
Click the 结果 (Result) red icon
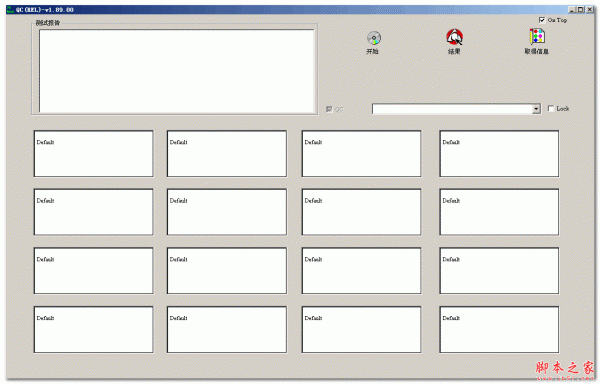tap(454, 37)
